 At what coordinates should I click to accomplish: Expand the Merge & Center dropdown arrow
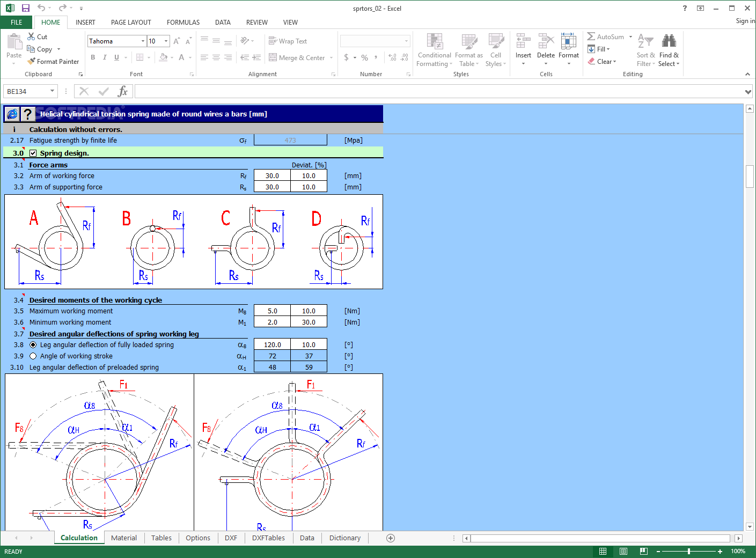click(x=331, y=58)
